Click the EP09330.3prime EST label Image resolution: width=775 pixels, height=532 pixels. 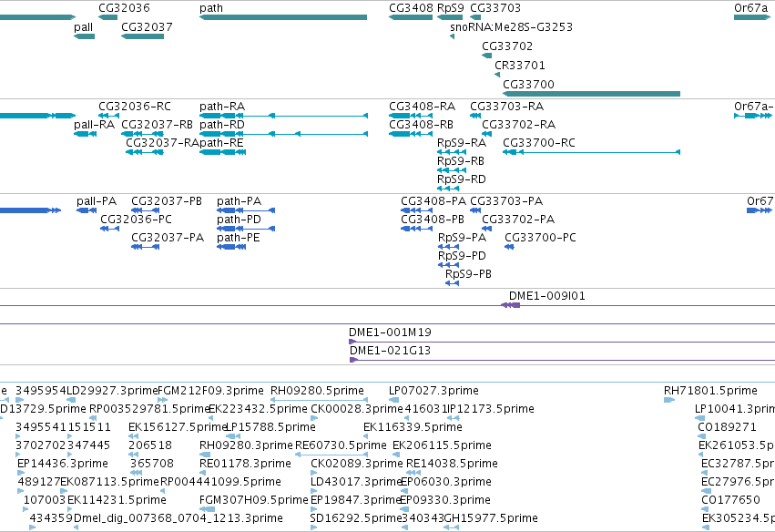pos(444,501)
